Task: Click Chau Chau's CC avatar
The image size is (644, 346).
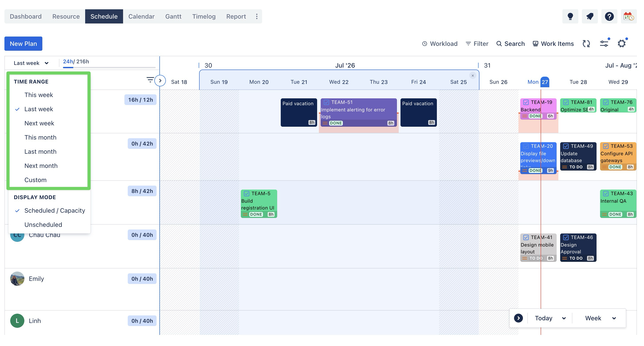Action: coord(17,235)
